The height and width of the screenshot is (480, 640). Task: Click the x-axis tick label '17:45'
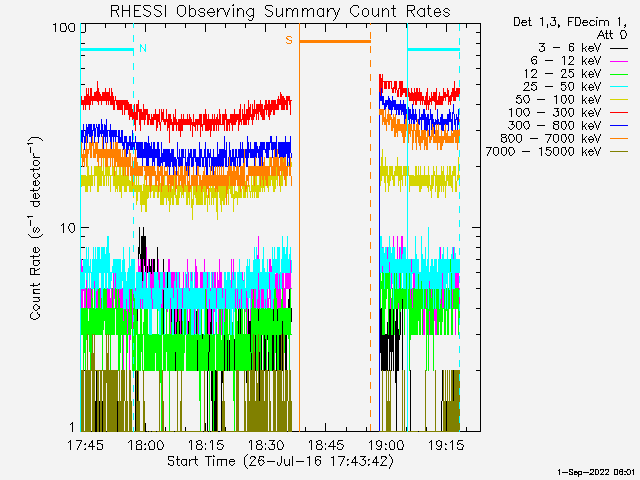85,445
